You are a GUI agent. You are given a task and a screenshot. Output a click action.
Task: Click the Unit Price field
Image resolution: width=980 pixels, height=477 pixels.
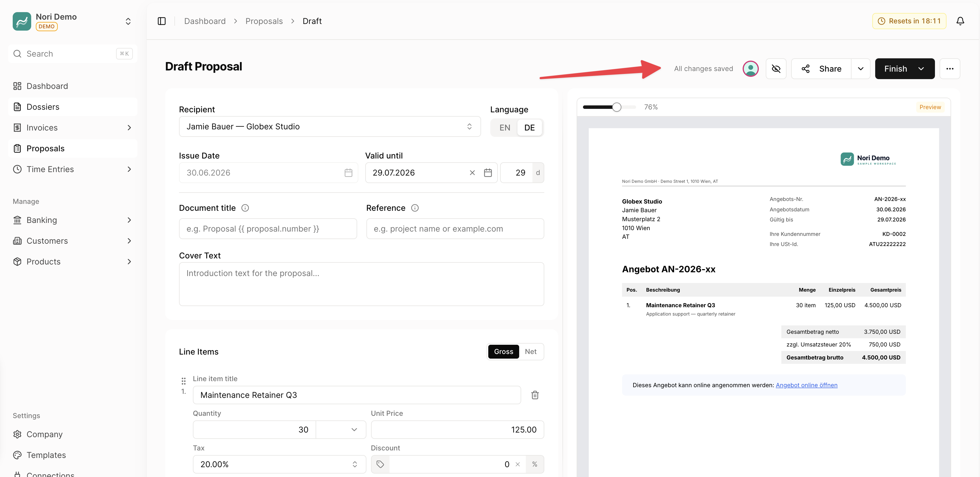point(457,429)
